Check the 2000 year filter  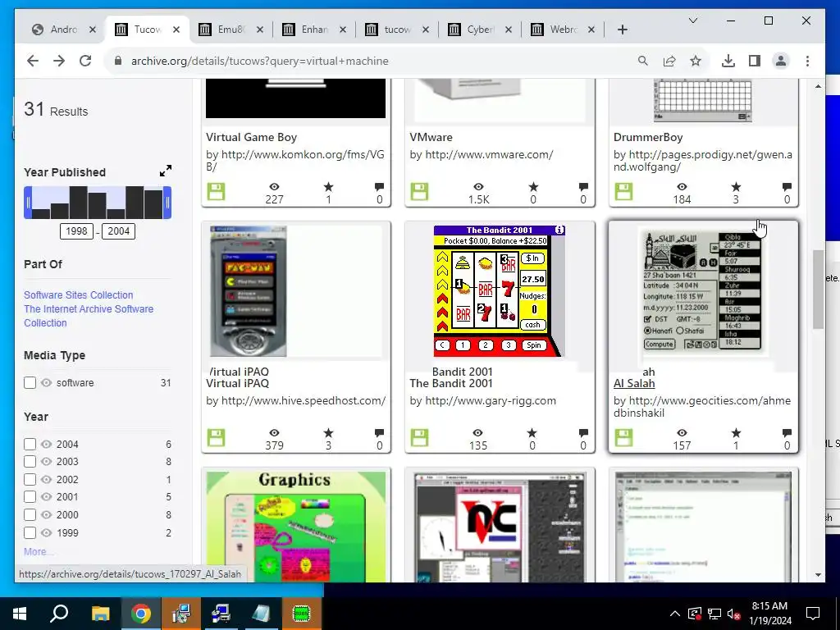(30, 515)
